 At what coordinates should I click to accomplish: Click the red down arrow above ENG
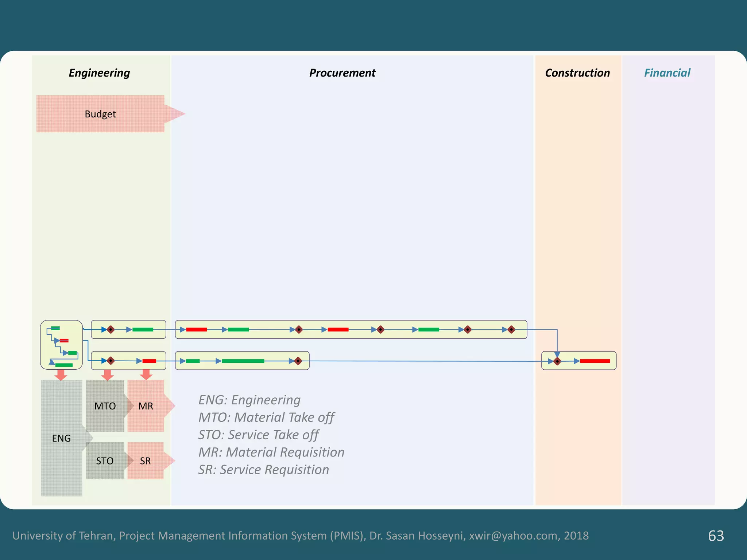(61, 375)
